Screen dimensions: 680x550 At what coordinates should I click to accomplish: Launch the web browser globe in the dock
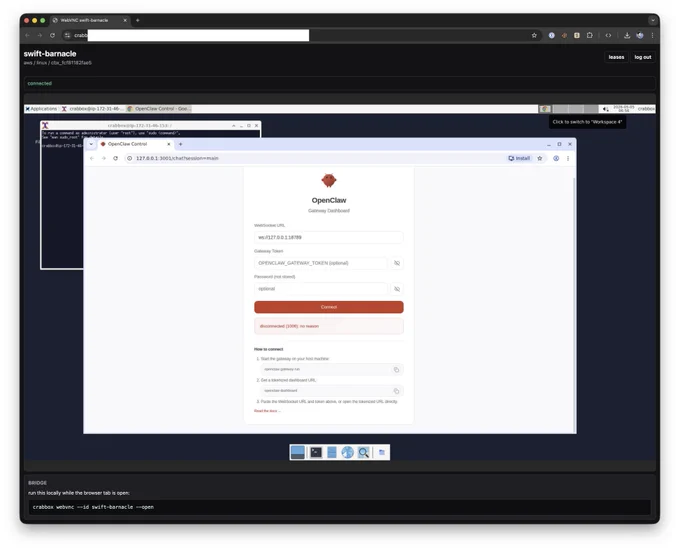click(x=347, y=452)
